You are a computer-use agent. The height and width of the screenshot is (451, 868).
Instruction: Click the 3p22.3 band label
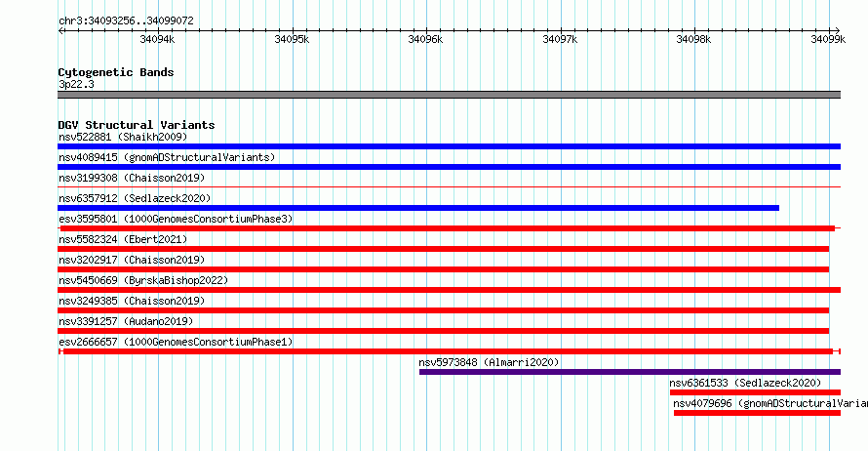click(x=76, y=85)
